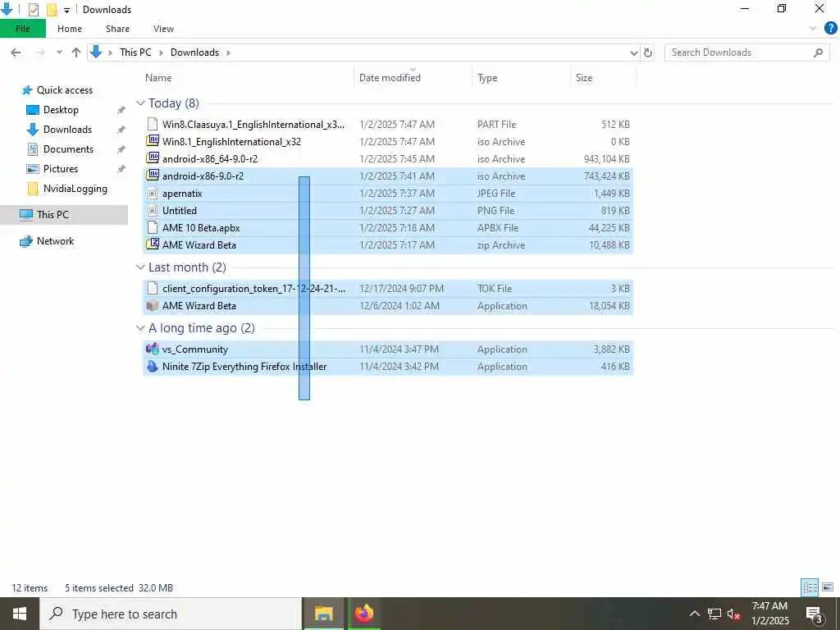Collapse the Today (8) group
Viewport: 840px width, 630px height.
[140, 103]
